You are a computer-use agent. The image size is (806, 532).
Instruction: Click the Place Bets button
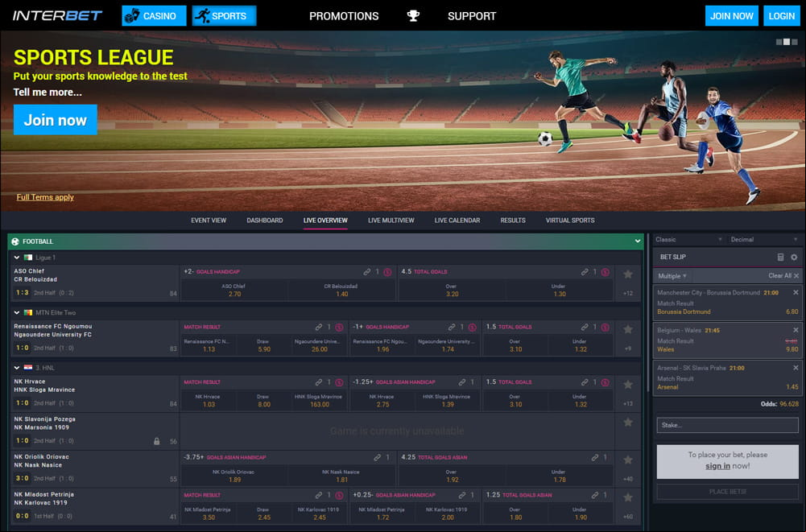[x=727, y=492]
